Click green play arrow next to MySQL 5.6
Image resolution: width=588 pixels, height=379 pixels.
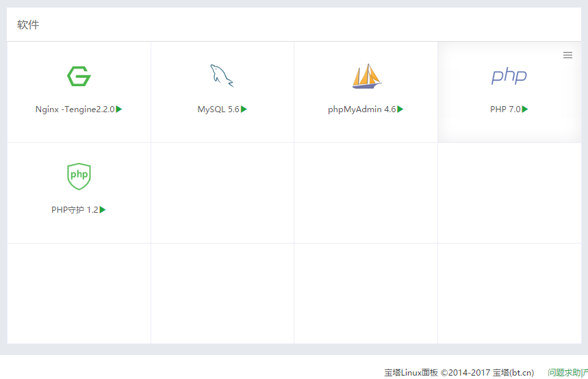(x=244, y=109)
